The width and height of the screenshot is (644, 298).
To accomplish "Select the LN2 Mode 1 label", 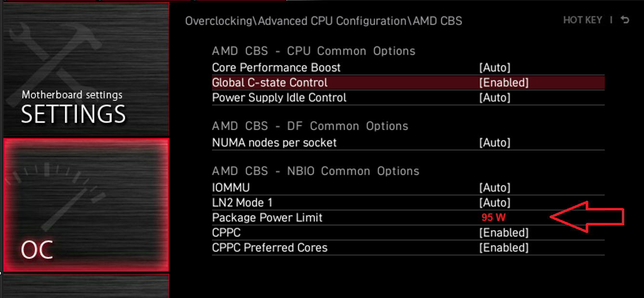I will coord(242,203).
